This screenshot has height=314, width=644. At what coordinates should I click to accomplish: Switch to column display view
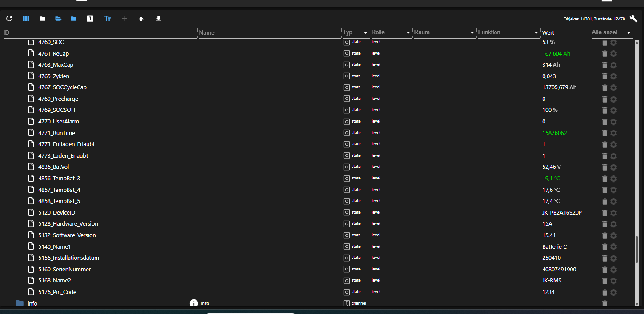(26, 19)
